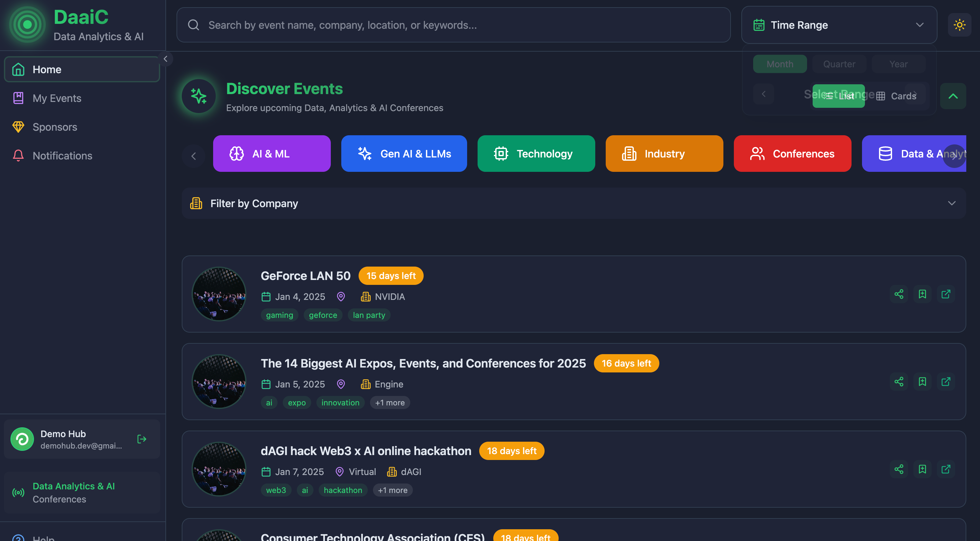Open the Time Range dropdown
This screenshot has width=980, height=541.
tap(839, 25)
